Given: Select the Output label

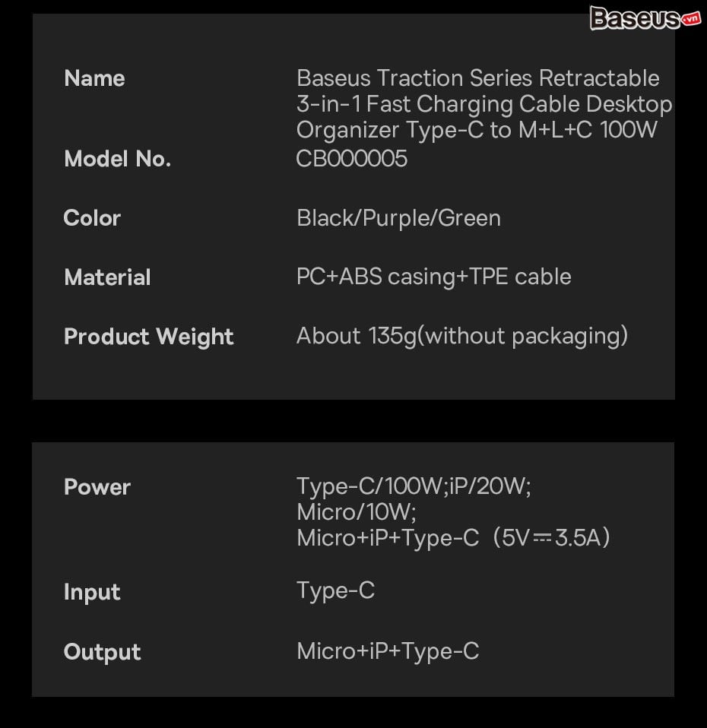Looking at the screenshot, I should (102, 652).
